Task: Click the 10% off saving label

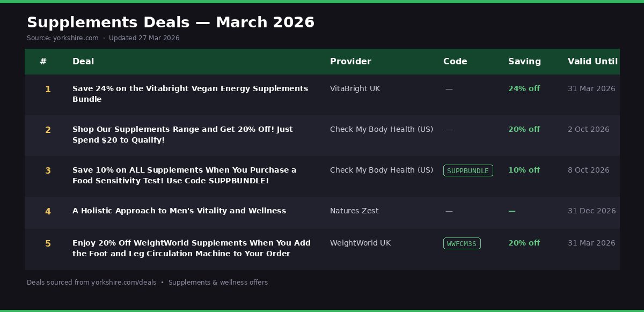Action: (524, 170)
